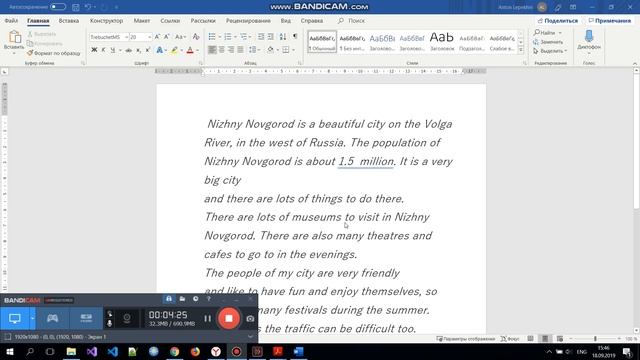Select Bandicam HDMI device recording mode
The image size is (640, 360).
click(x=86, y=318)
